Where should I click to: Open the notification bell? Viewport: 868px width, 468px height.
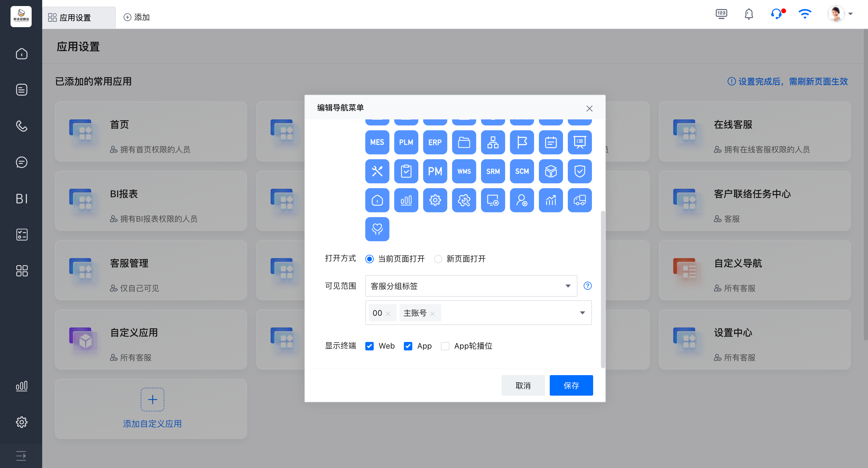click(x=749, y=14)
